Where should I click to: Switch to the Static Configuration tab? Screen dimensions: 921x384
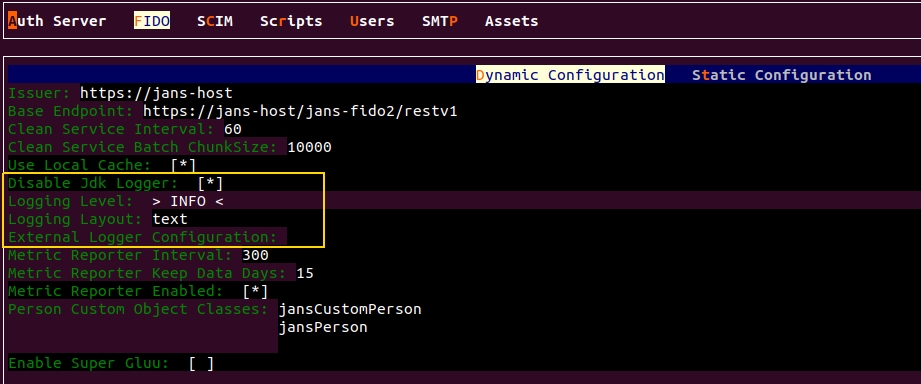[782, 75]
